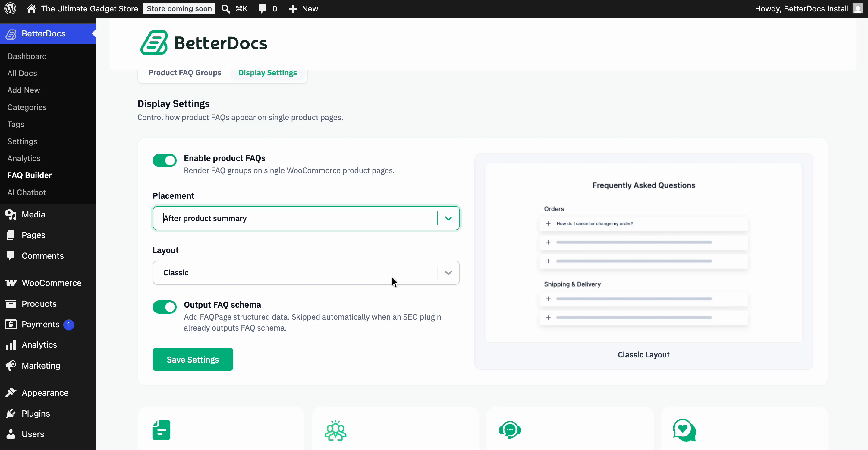868x450 pixels.
Task: Click the BetterDocs sidebar menu icon
Action: coord(11,34)
